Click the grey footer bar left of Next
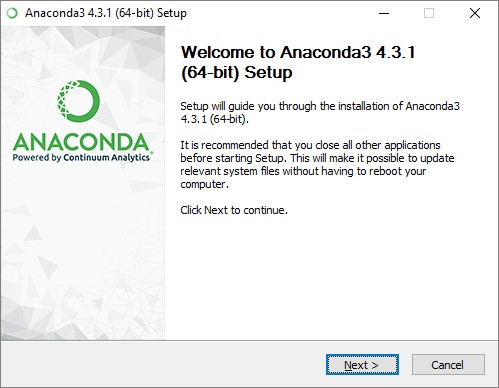This screenshot has width=499, height=388. click(x=163, y=364)
